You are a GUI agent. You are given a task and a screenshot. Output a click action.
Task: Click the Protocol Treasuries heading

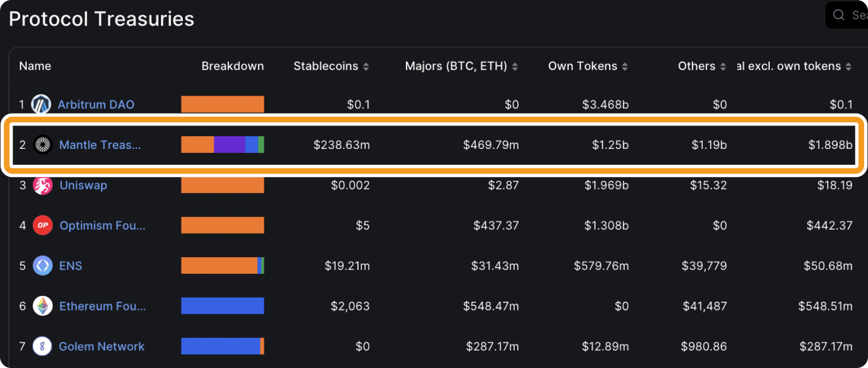[101, 19]
